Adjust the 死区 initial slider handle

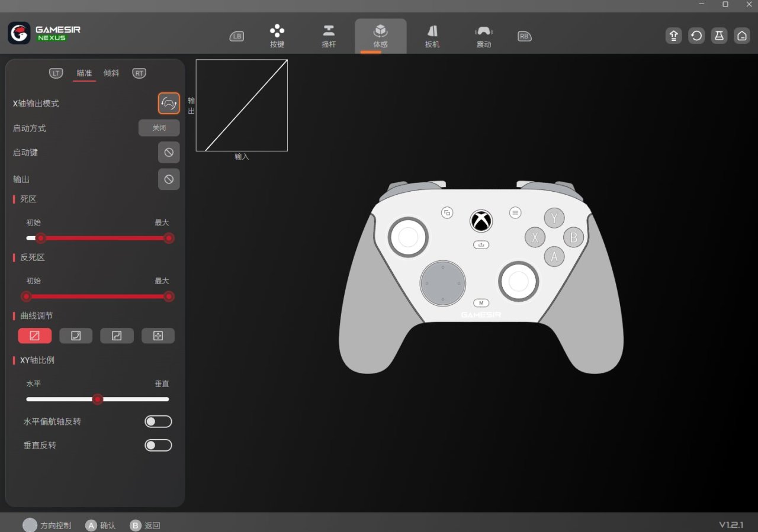click(40, 238)
